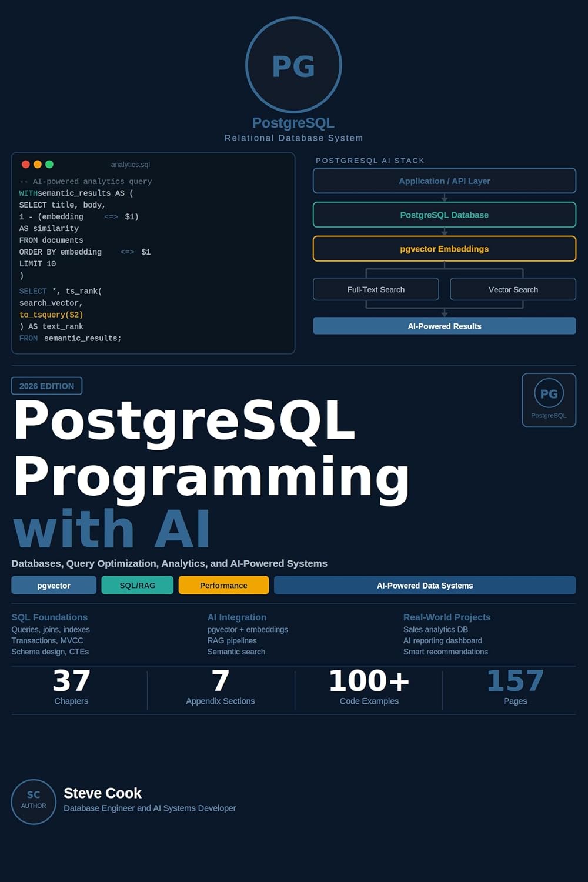Click the 7 Appendix Sections statistic
Viewport: 588px width, 882px height.
point(220,687)
